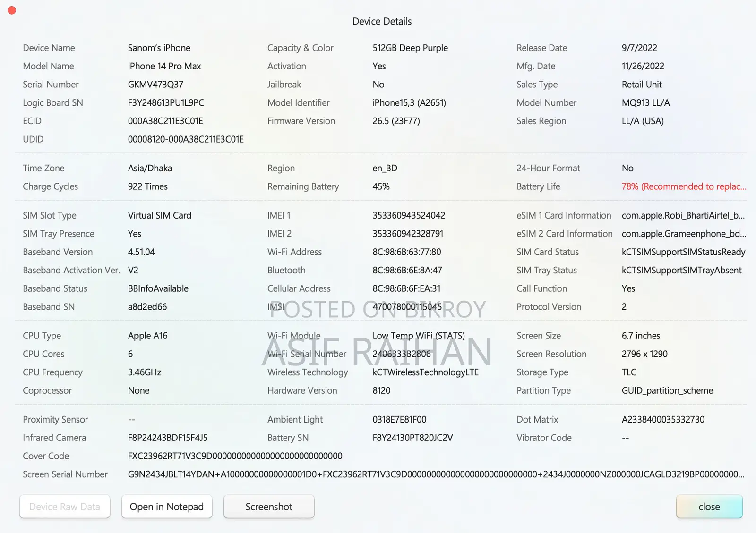
Task: Select model name "iPhone 14 Pro Max"
Action: coord(164,66)
